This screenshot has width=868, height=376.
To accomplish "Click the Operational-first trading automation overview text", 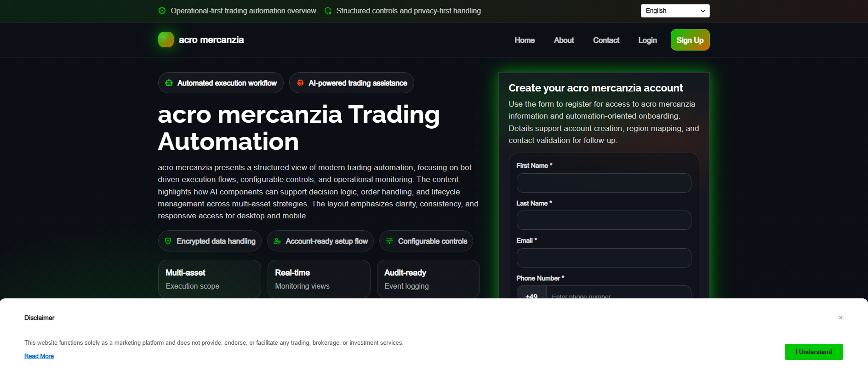I will 243,11.
